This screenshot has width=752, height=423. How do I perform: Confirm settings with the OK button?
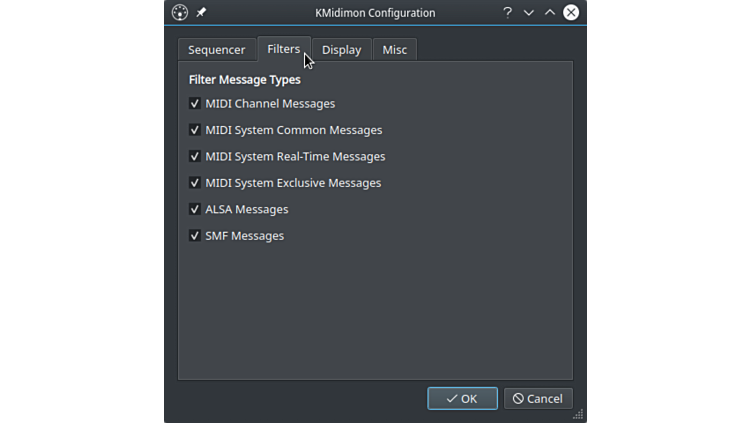(x=462, y=398)
